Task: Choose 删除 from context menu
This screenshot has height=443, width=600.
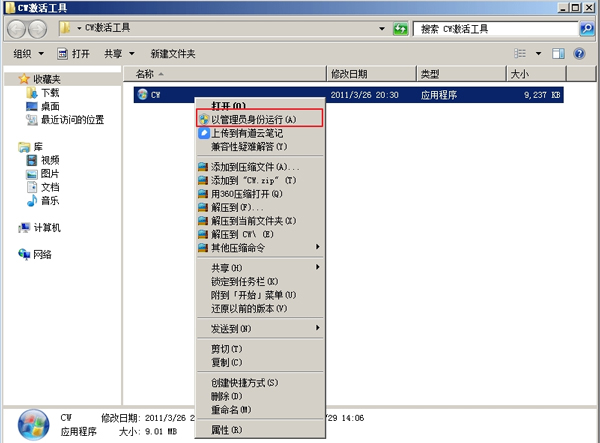Action: 260,396
